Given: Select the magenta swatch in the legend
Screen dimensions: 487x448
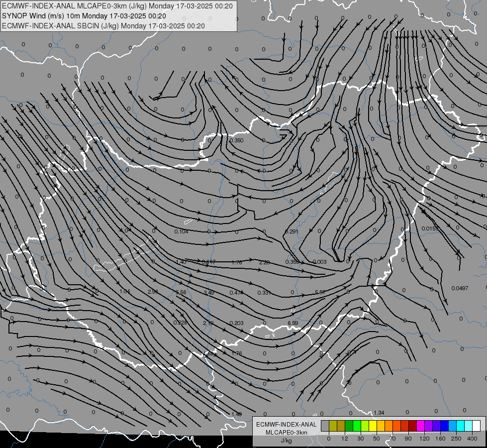Looking at the screenshot, I should click(421, 426).
